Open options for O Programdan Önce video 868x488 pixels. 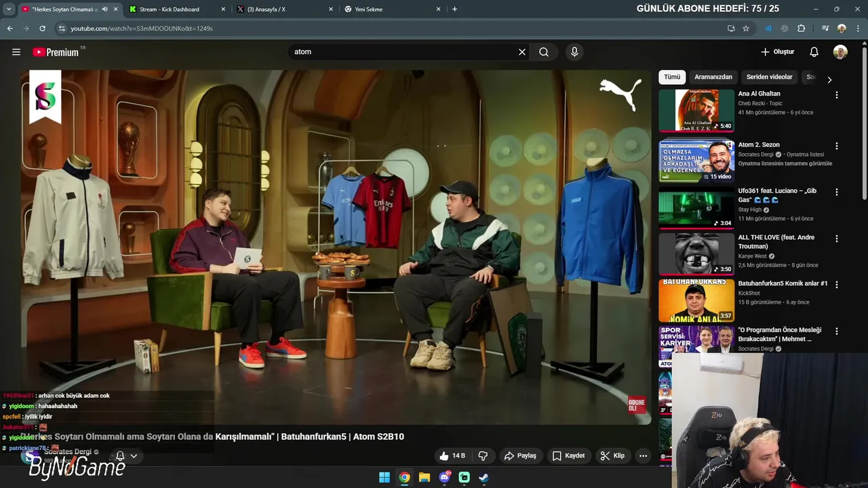[836, 331]
